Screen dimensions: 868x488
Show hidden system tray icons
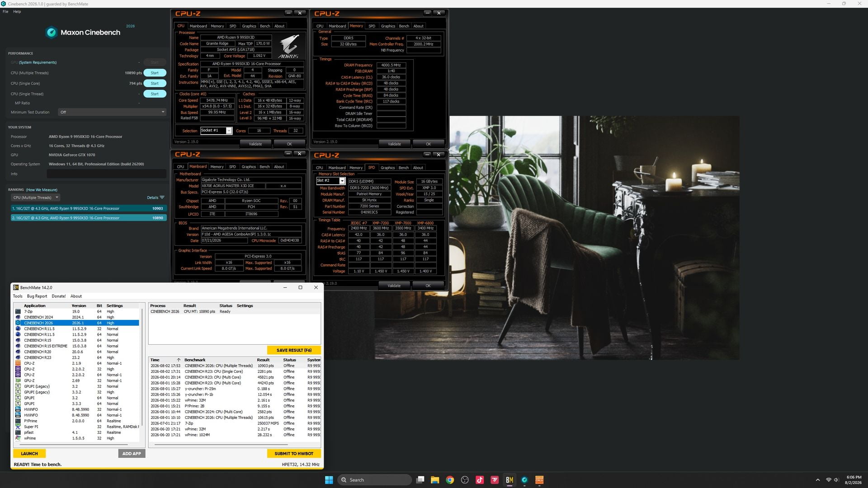[x=817, y=480]
